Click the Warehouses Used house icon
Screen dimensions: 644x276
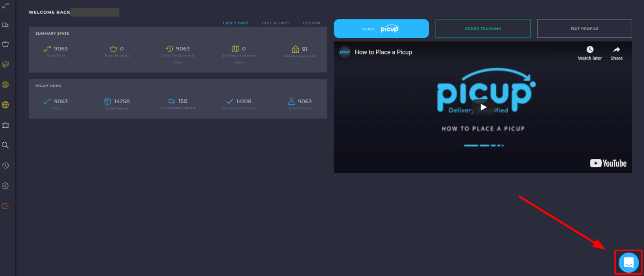tap(295, 49)
